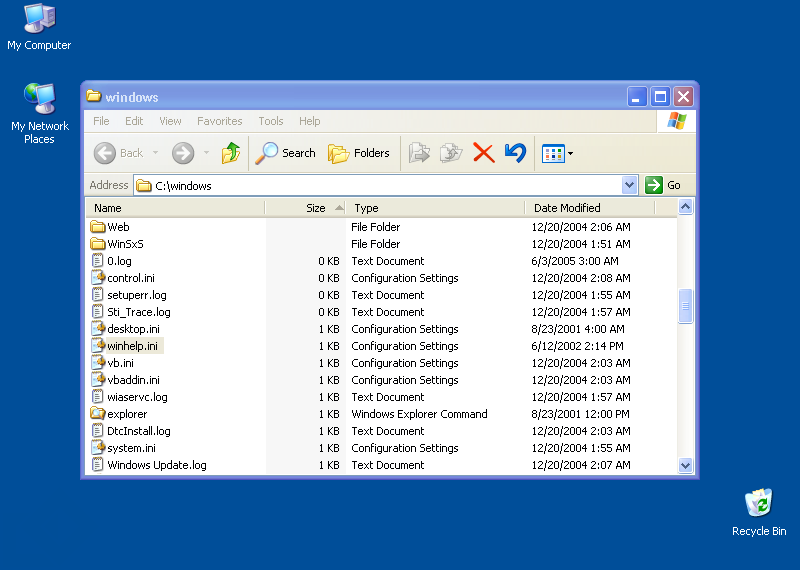
Task: Toggle the Folders pane
Action: [359, 153]
